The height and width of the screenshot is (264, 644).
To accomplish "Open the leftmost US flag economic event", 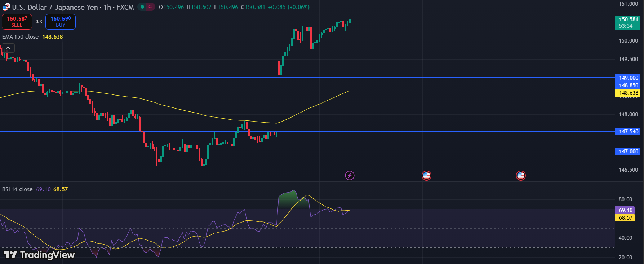I will (x=426, y=176).
